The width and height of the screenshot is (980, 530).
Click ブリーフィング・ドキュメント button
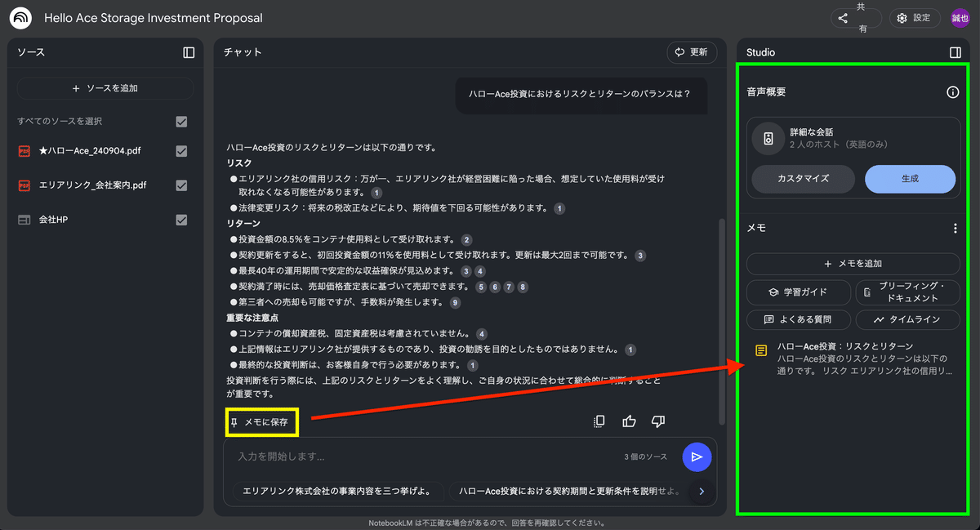point(907,292)
